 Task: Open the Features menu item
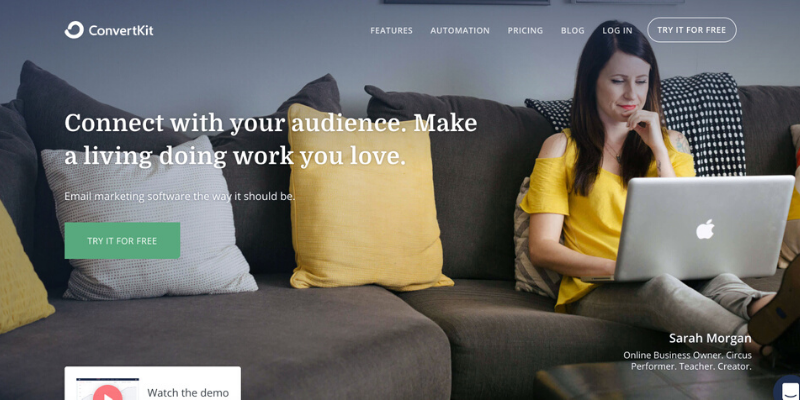[x=391, y=31]
